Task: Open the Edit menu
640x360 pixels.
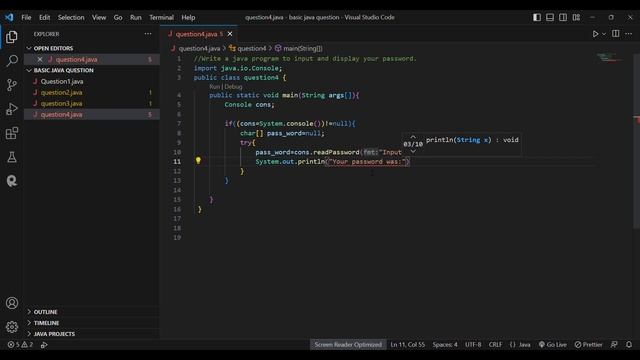Action: tap(44, 17)
